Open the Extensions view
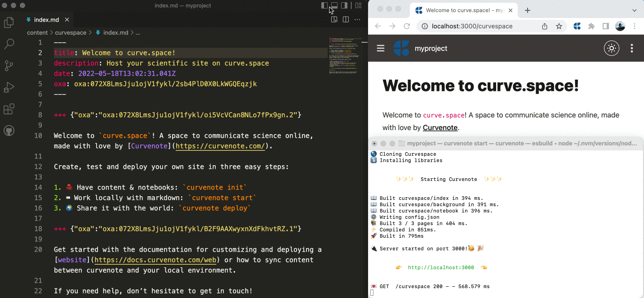644x298 pixels. coord(9,109)
